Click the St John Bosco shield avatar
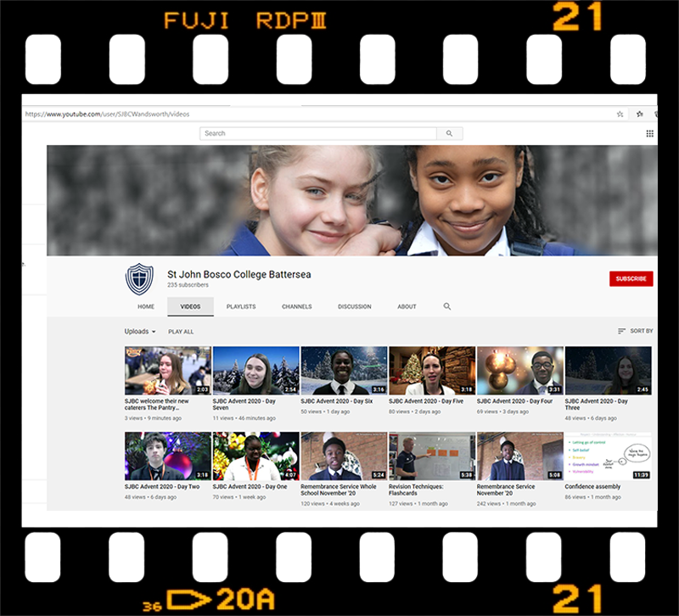This screenshot has height=616, width=679. tap(139, 279)
